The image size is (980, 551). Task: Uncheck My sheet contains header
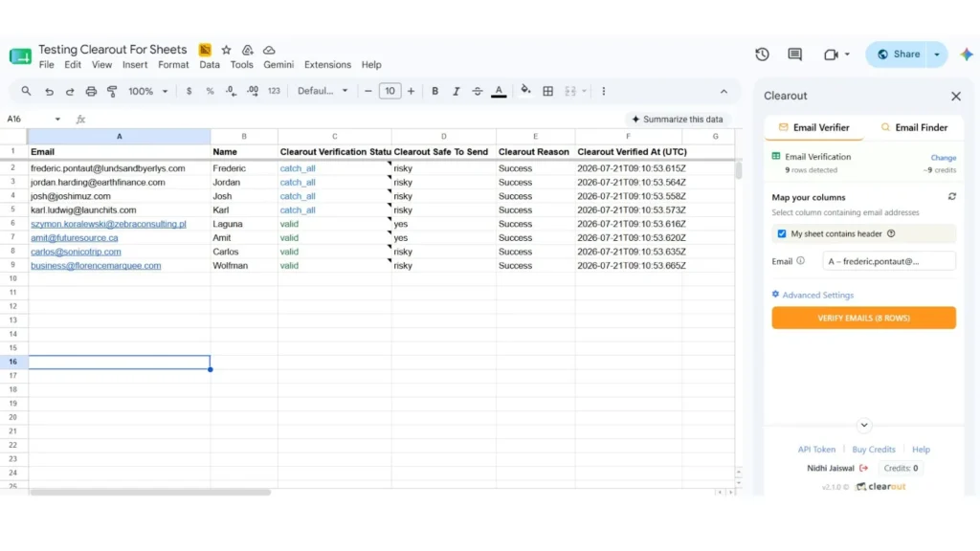click(x=782, y=233)
